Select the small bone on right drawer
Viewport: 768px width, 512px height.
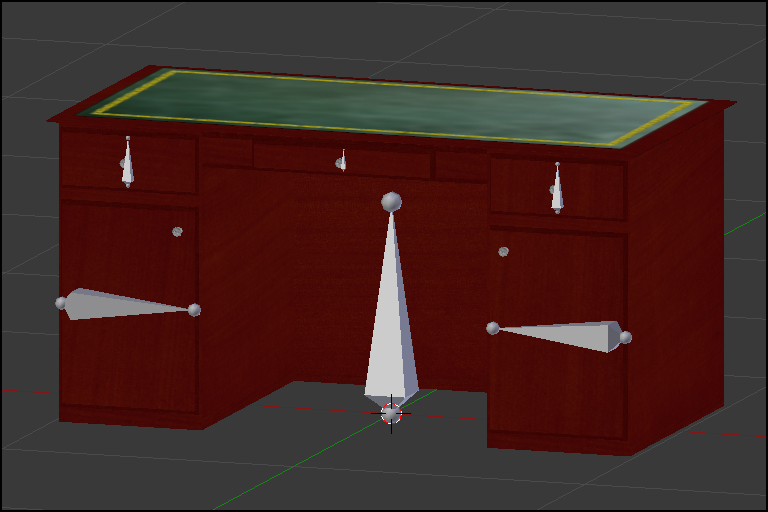[557, 188]
